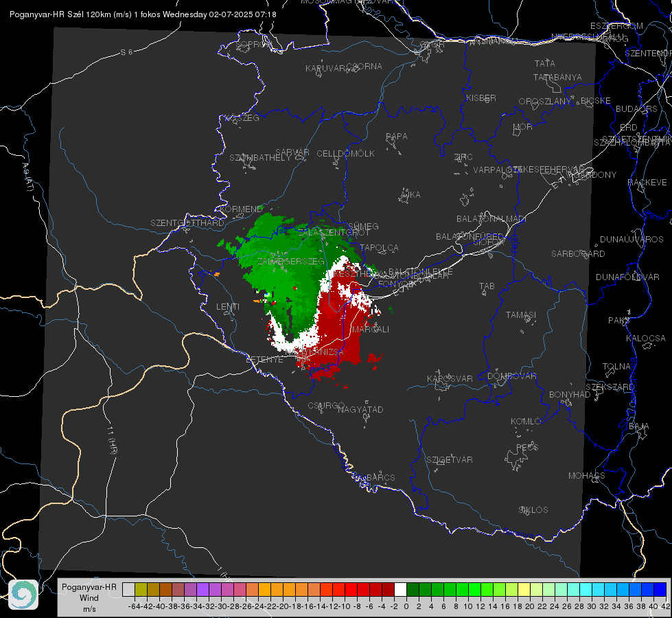Click the NAGYATÁD city label
This screenshot has width=672, height=618.
tap(361, 410)
